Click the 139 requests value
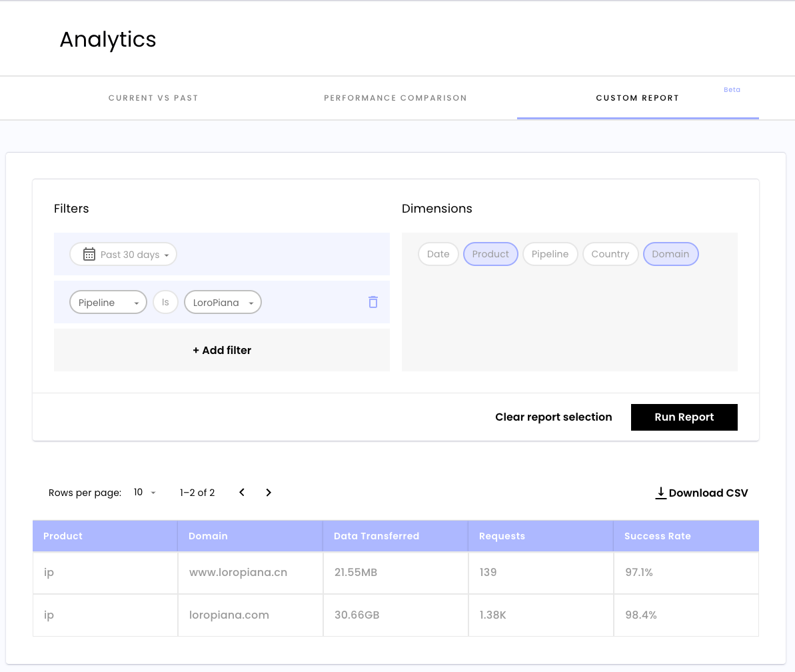Viewport: 795px width, 672px height. (488, 572)
